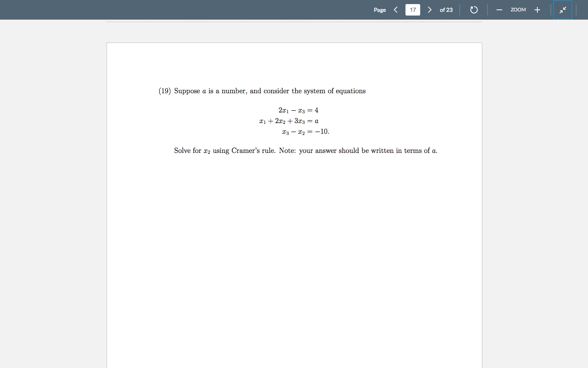Rotate the document with the circular arrow
The image size is (588, 368).
(474, 10)
